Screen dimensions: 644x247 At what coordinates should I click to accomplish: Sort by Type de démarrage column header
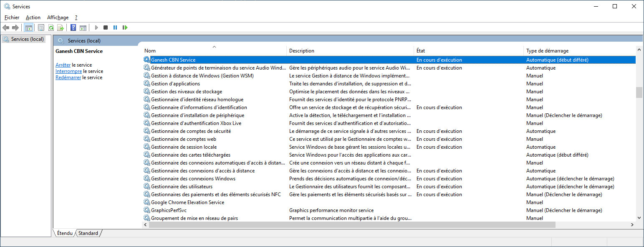coord(547,51)
